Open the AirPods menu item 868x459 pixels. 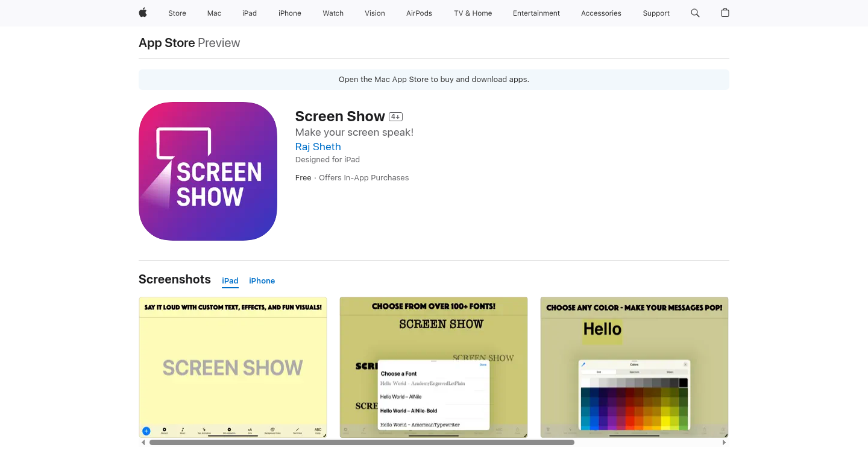(419, 13)
